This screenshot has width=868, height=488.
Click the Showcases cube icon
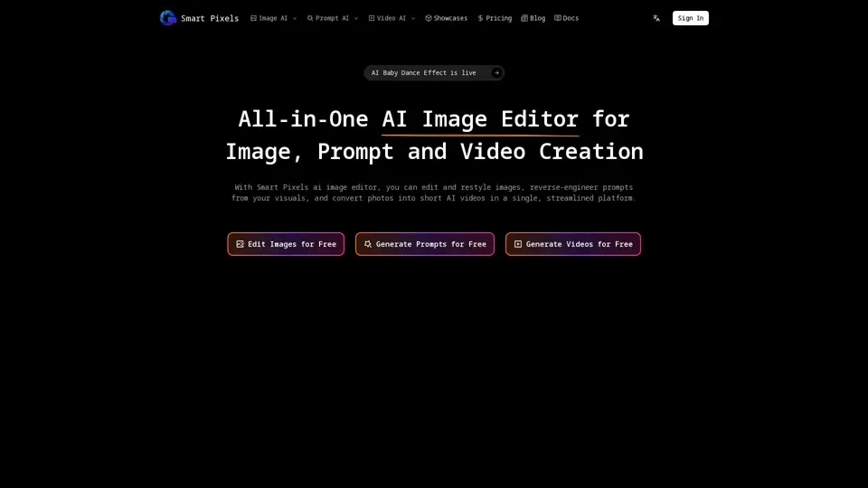click(429, 18)
